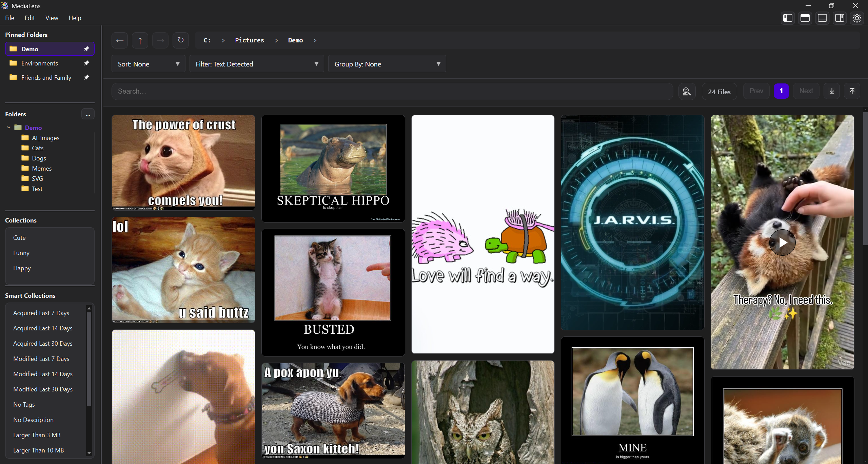868x464 pixels.
Task: Open the Funny collection
Action: click(x=21, y=253)
